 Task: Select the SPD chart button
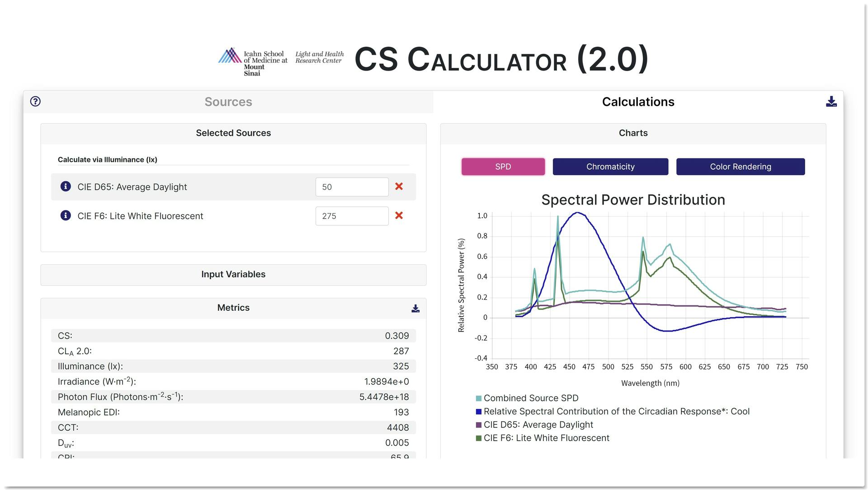pos(503,167)
